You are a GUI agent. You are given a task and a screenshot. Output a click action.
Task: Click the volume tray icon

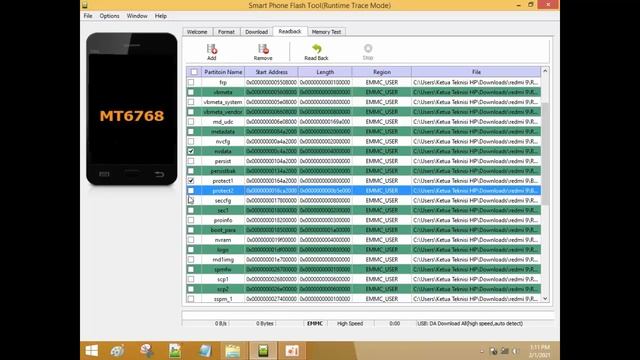click(516, 351)
